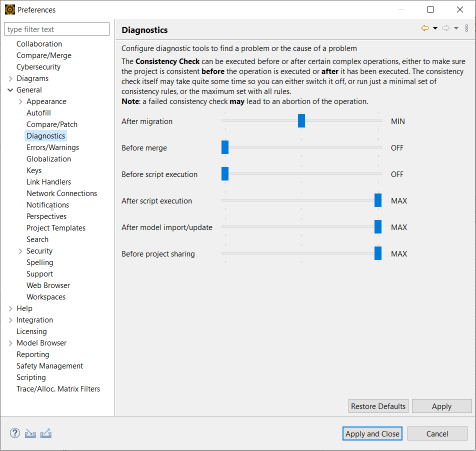Expand the Diagrams tree node
Screen dimensions: 476x451
point(10,78)
